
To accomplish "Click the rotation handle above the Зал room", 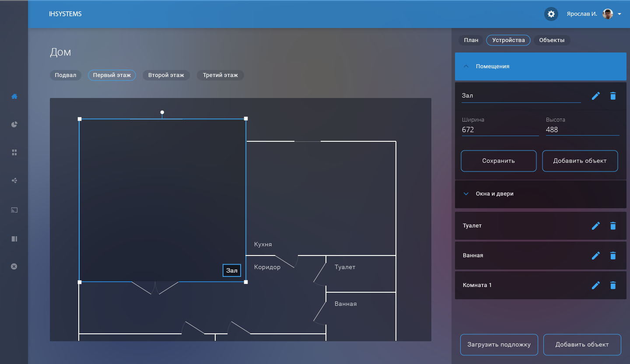I will [x=162, y=112].
